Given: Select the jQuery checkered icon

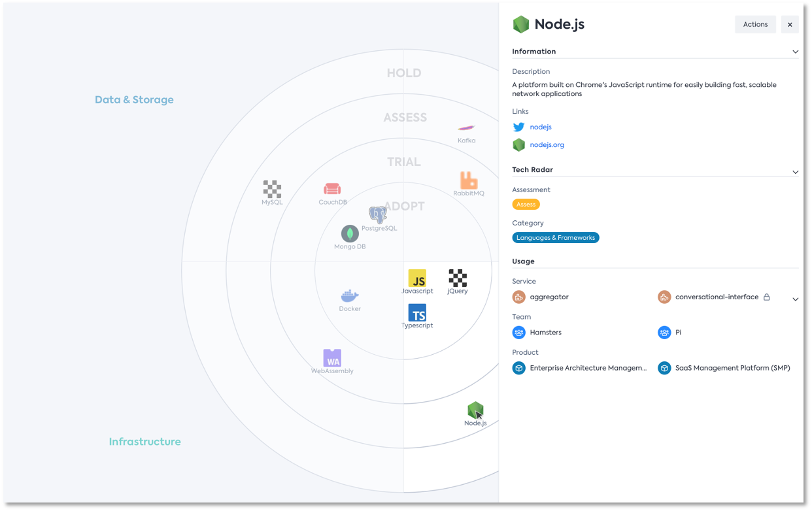Looking at the screenshot, I should (458, 278).
